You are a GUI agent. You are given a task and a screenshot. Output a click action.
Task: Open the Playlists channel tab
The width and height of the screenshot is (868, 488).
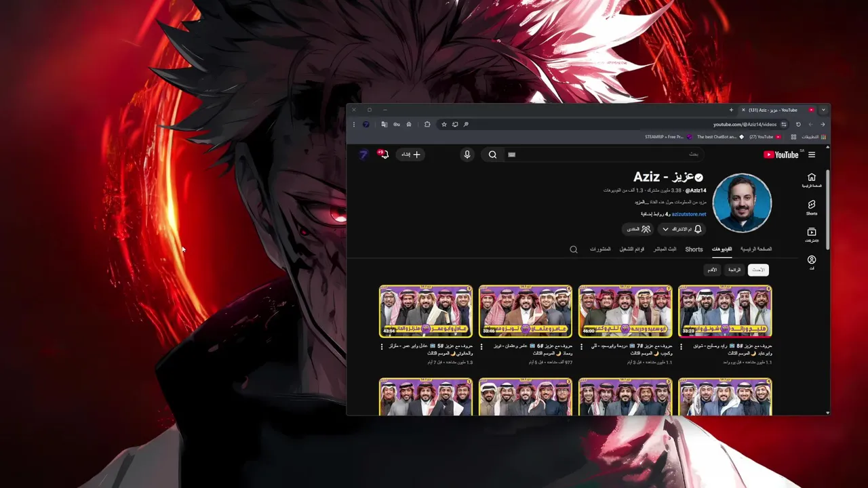pyautogui.click(x=632, y=249)
